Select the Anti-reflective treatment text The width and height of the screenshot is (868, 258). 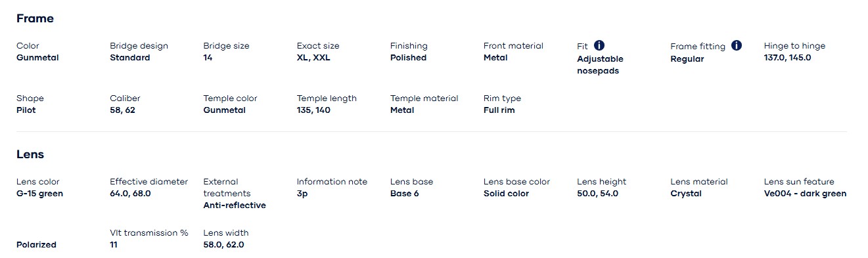tap(235, 205)
